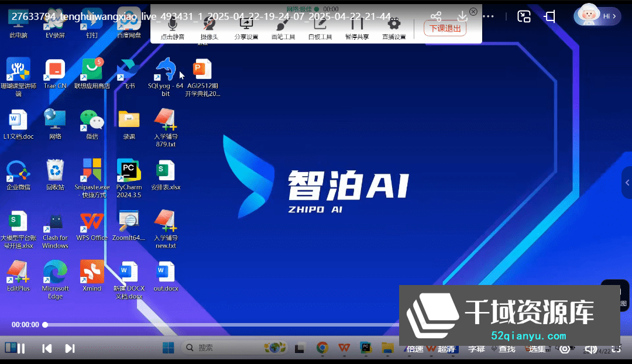632x364 pixels.
Task: Click the rotate screen icon in header
Action: pyautogui.click(x=549, y=16)
